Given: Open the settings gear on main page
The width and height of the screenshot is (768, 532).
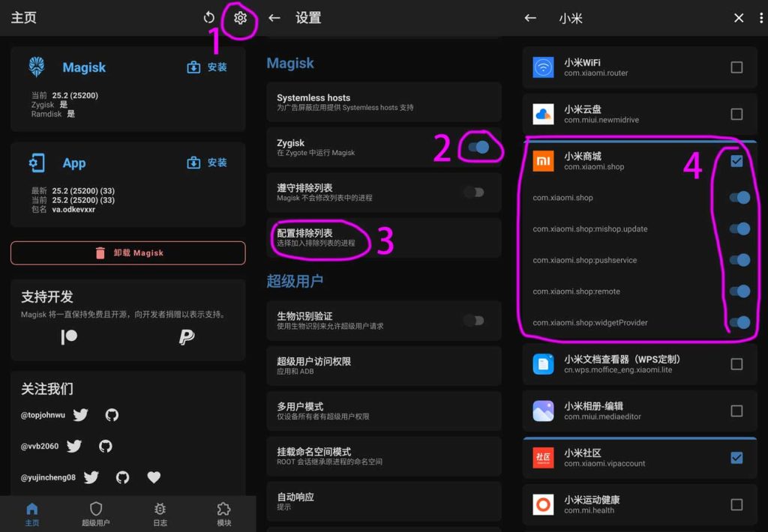Looking at the screenshot, I should (x=240, y=18).
